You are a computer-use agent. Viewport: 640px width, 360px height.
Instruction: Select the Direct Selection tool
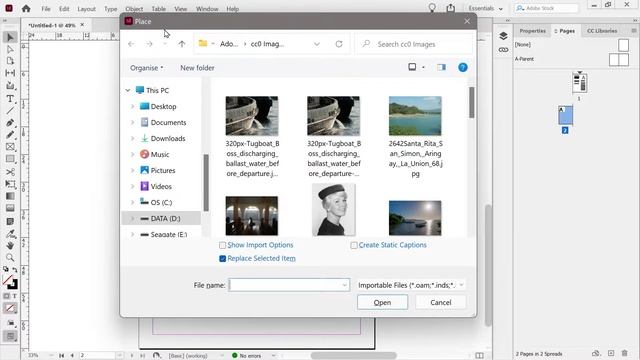10,49
